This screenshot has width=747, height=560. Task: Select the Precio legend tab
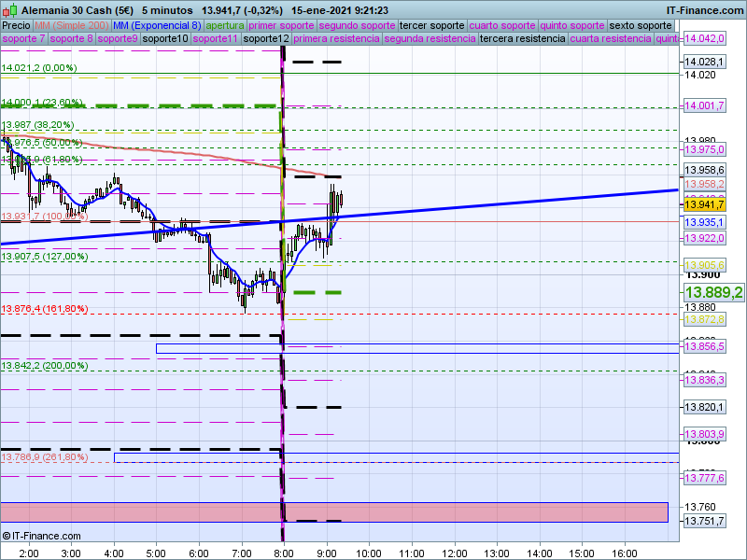[16, 25]
